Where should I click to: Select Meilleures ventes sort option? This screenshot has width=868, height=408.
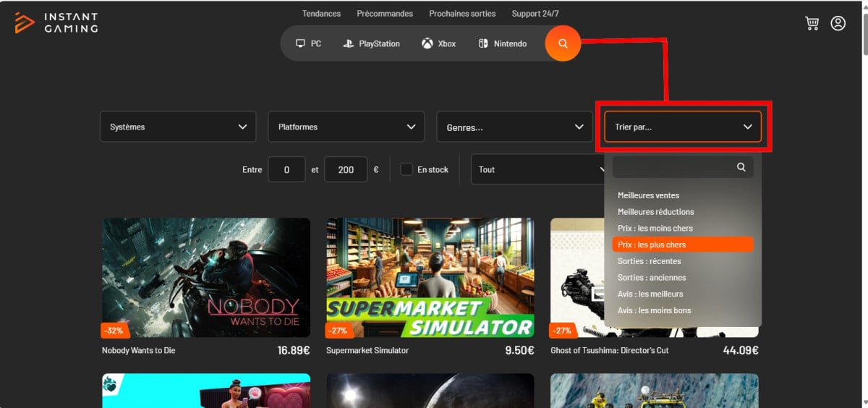pyautogui.click(x=648, y=195)
